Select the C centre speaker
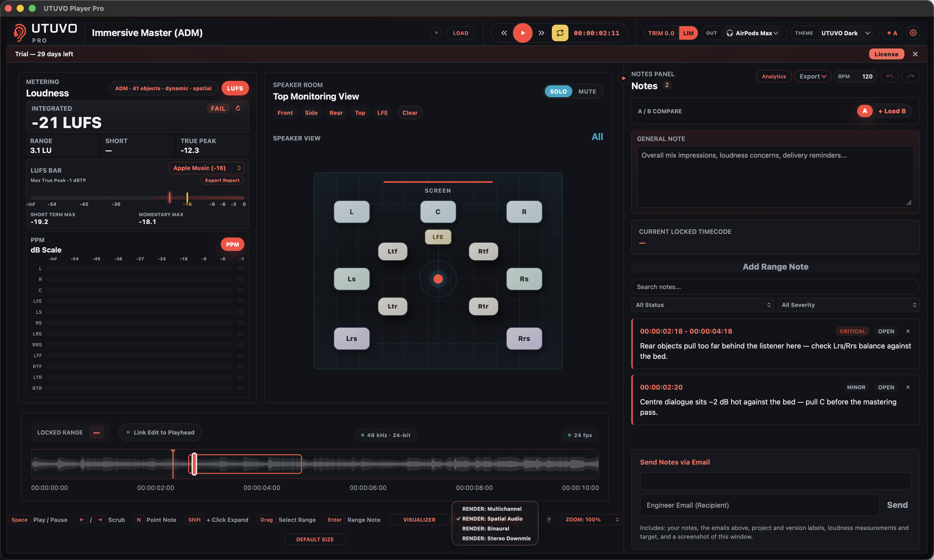This screenshot has width=934, height=560. [438, 212]
